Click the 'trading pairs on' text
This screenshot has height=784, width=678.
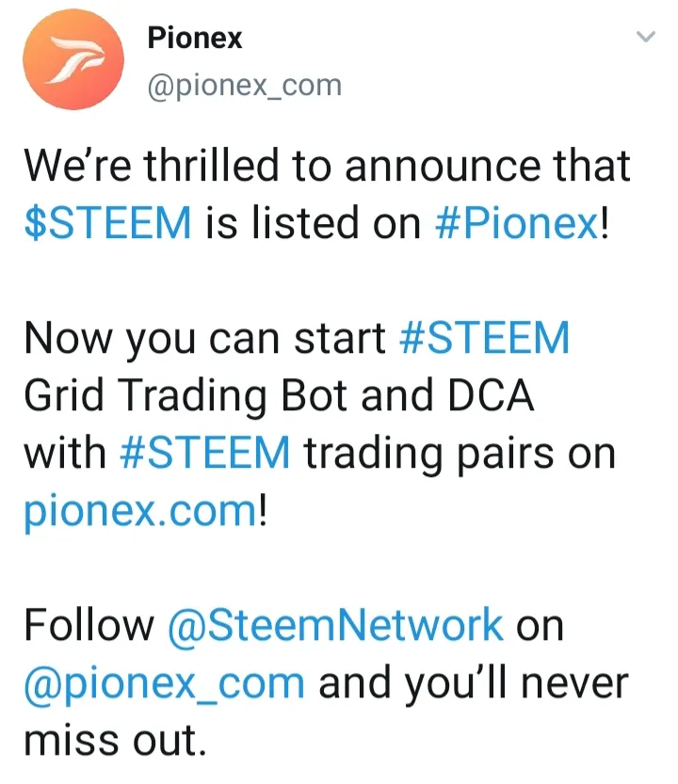click(460, 454)
